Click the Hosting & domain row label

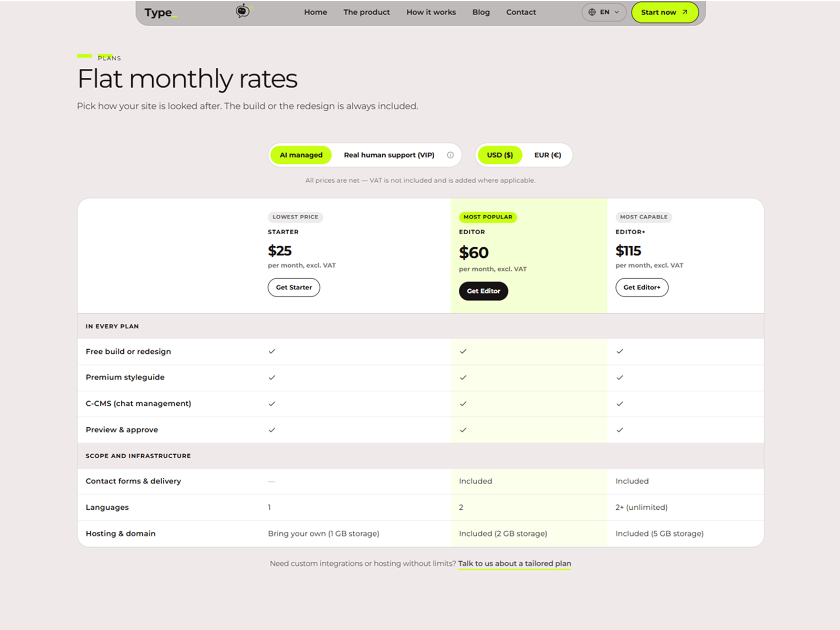click(x=121, y=533)
